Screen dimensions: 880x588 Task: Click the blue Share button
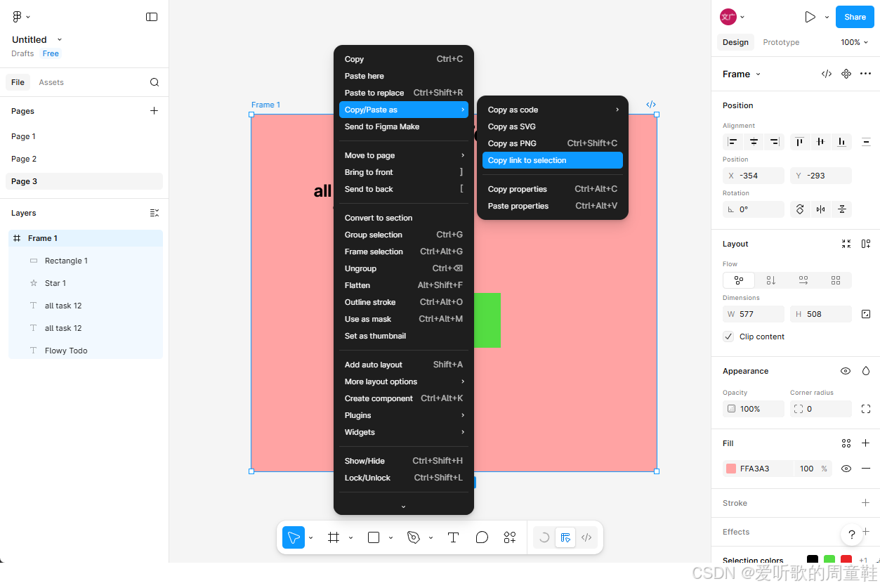click(855, 17)
